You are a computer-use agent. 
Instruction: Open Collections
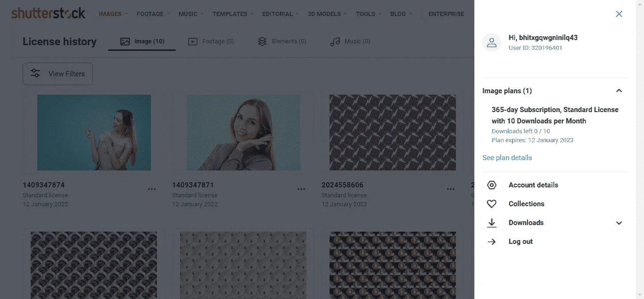[x=526, y=204]
